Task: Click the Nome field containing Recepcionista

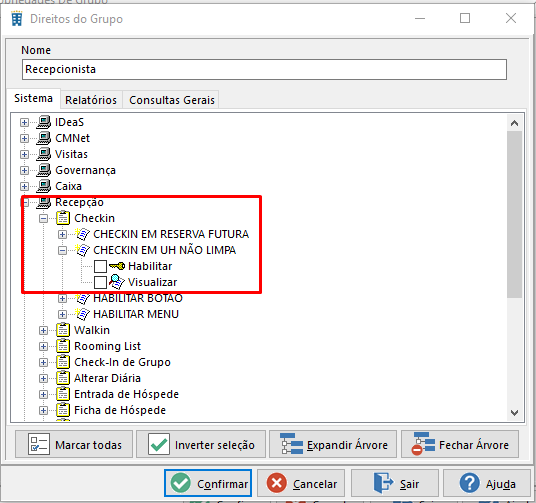Action: (x=264, y=69)
